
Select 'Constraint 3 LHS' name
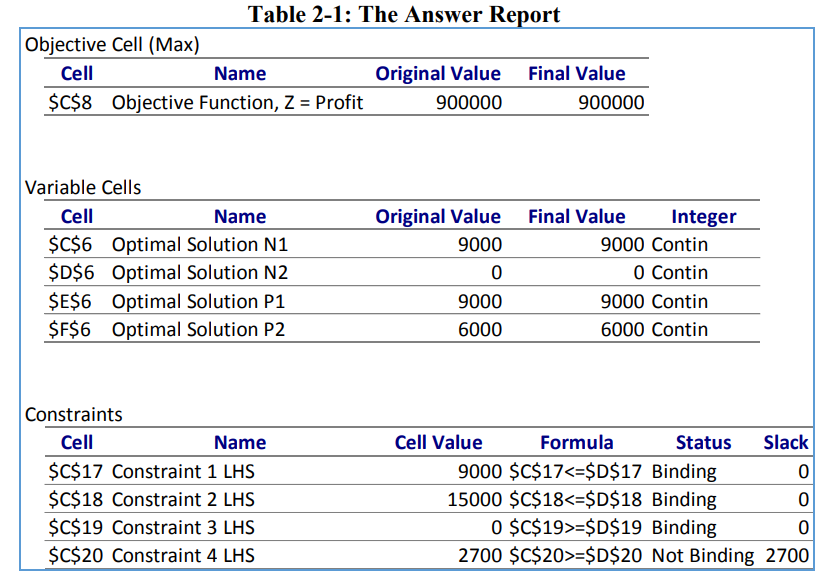[183, 527]
